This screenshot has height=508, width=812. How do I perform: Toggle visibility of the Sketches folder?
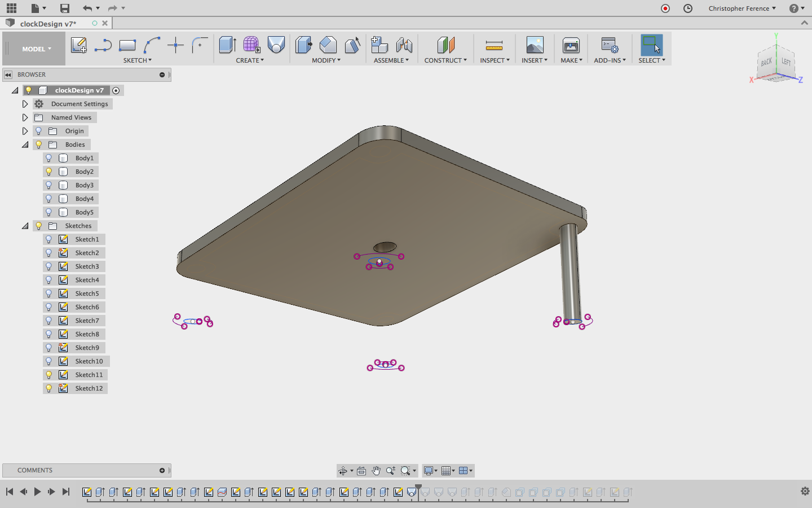point(39,226)
